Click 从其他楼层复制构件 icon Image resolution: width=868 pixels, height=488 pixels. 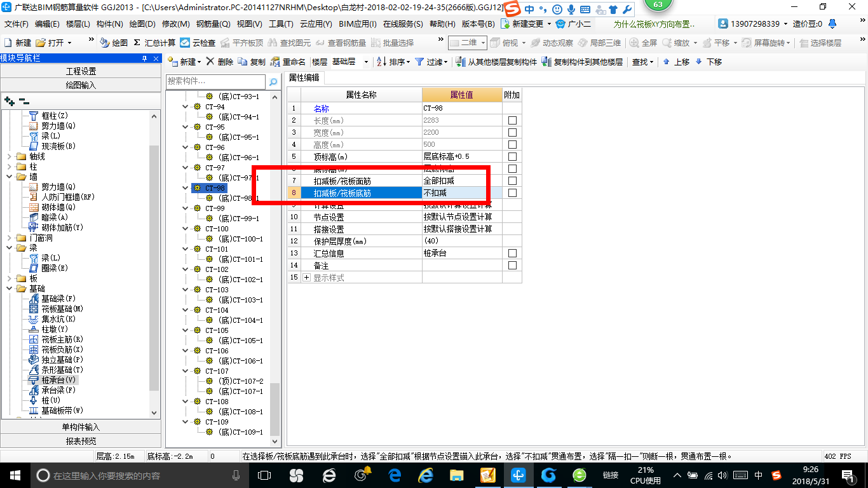point(461,62)
